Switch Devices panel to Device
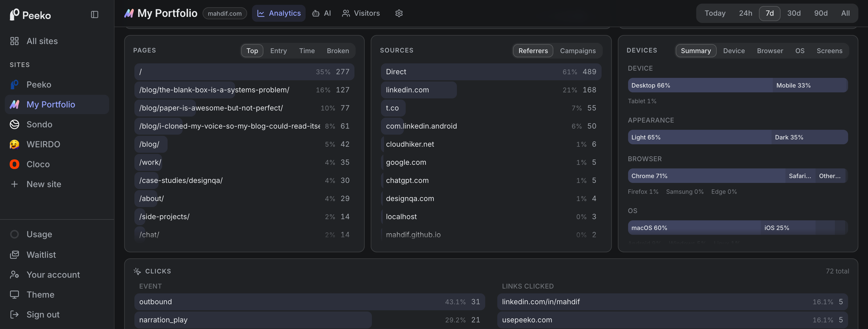The height and width of the screenshot is (329, 868). click(734, 51)
